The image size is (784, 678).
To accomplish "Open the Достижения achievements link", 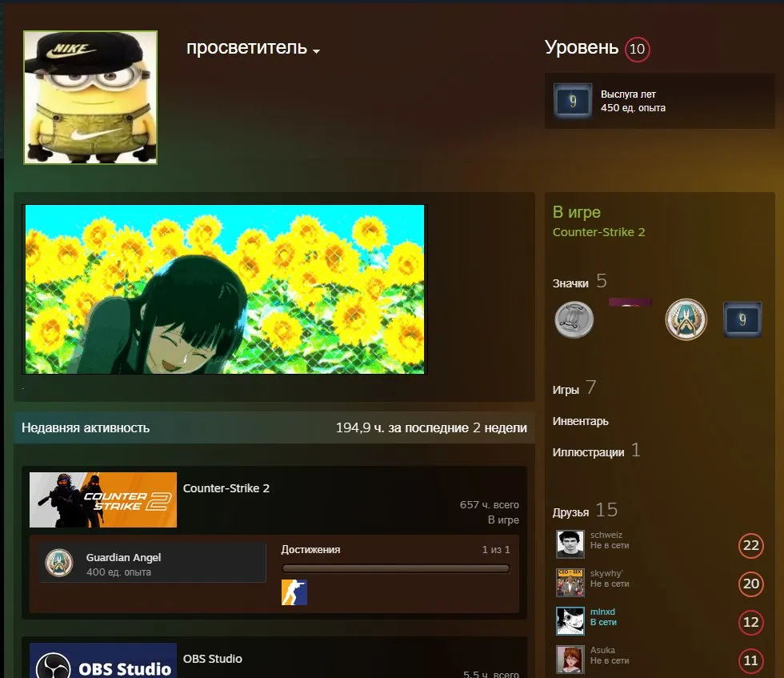I will point(310,550).
